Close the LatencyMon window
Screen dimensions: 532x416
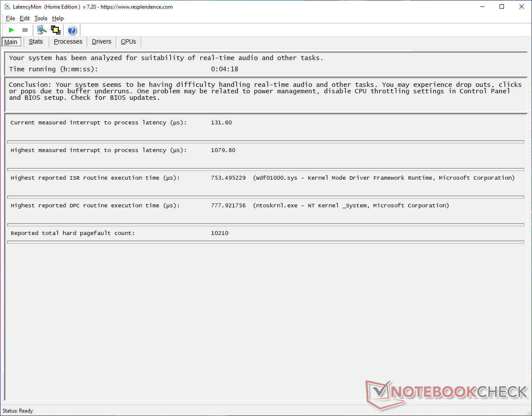click(x=522, y=6)
